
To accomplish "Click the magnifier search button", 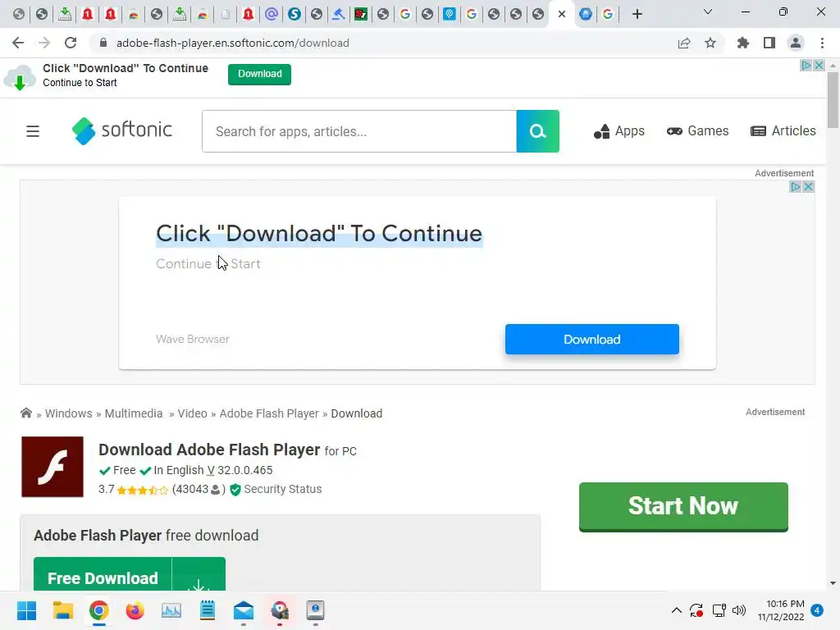I will coord(538,131).
